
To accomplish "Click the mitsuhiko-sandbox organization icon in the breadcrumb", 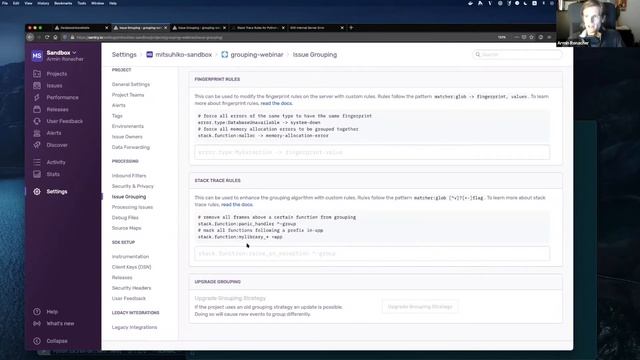I will [149, 54].
